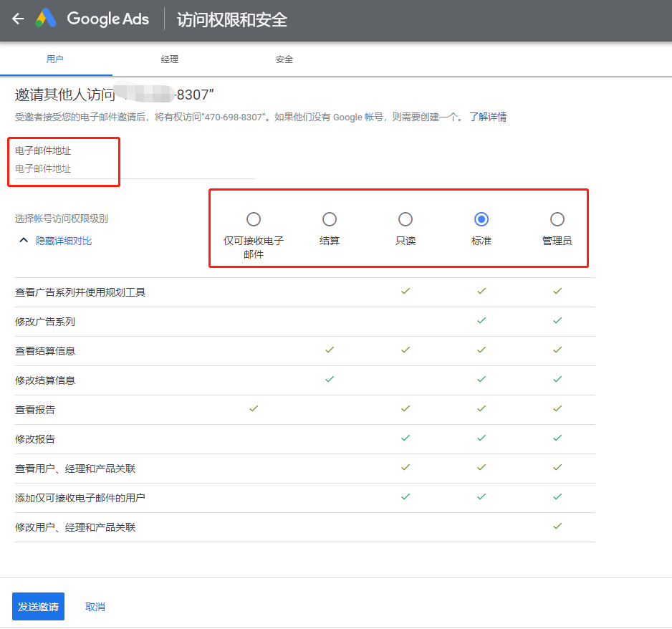Click the 查看广告系列 checkmark under 管理员
Viewport: 672px width, 629px height.
pyautogui.click(x=557, y=291)
